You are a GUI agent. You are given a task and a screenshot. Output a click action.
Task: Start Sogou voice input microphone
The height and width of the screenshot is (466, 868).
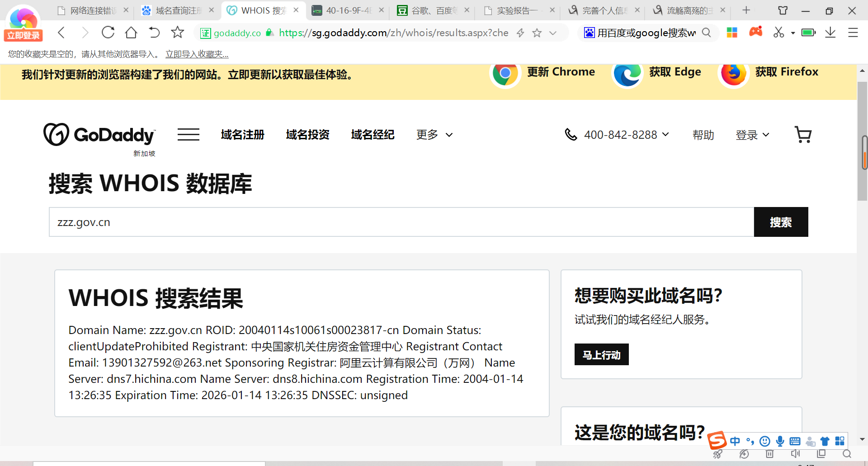tap(780, 441)
